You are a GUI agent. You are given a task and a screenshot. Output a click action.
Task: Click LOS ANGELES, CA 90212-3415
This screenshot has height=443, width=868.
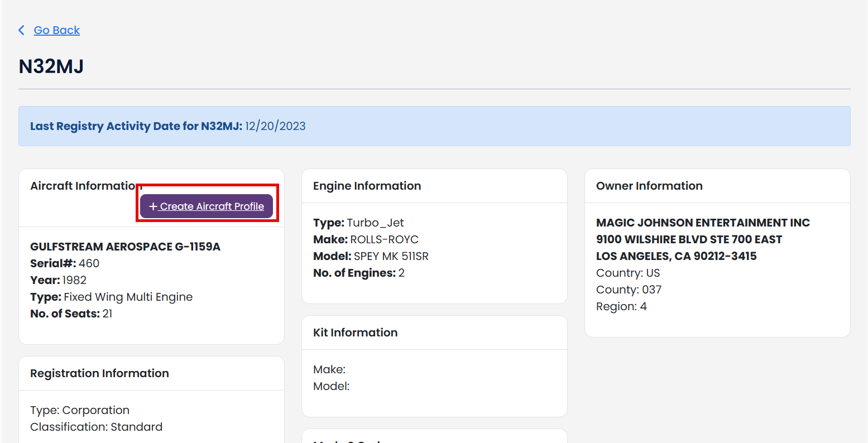tap(677, 256)
